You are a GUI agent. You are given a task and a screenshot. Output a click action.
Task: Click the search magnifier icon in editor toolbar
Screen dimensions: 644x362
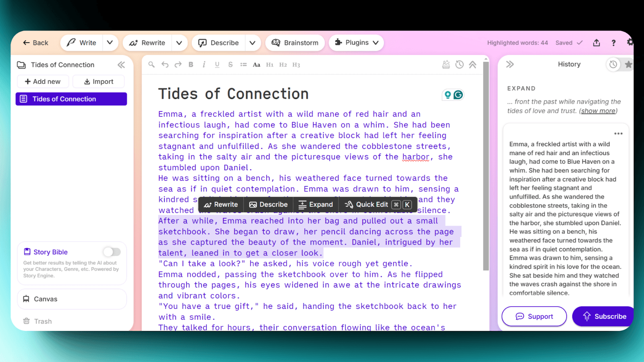151,64
